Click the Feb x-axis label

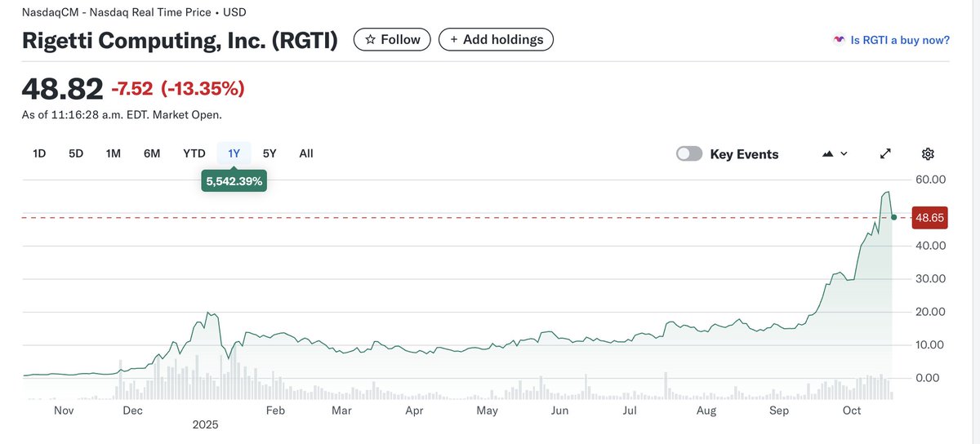click(x=275, y=411)
